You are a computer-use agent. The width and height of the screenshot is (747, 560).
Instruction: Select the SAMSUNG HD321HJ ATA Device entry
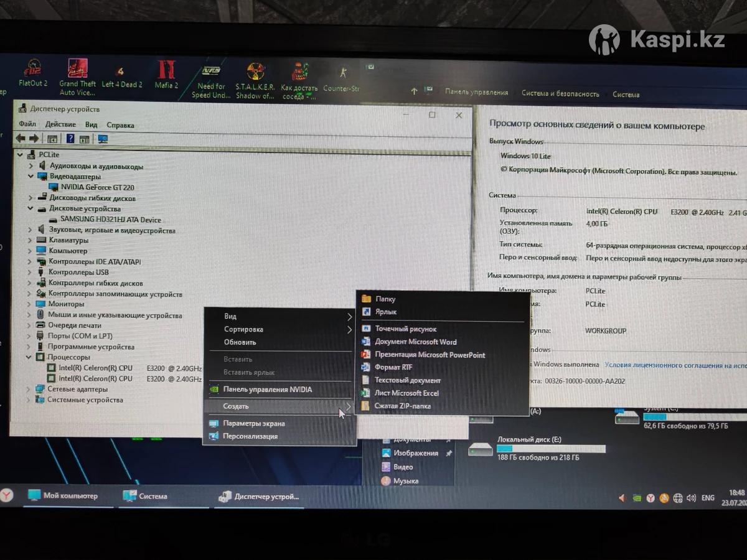(105, 220)
